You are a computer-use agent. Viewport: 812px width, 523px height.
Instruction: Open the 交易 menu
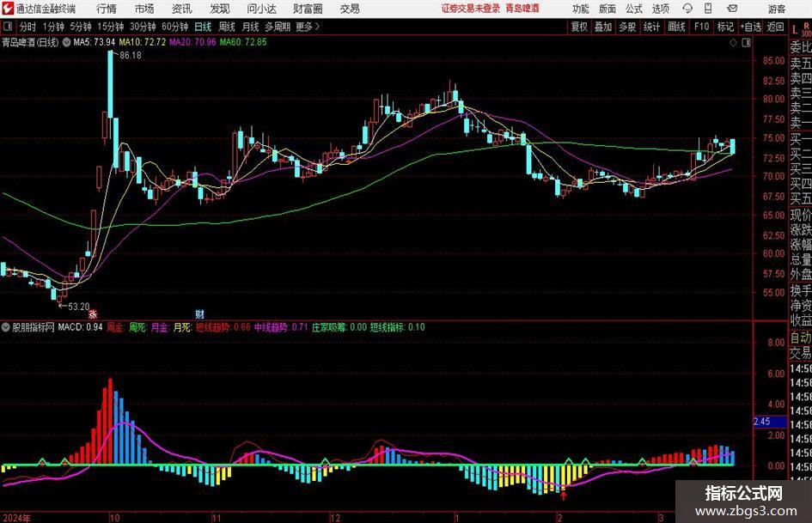point(350,9)
